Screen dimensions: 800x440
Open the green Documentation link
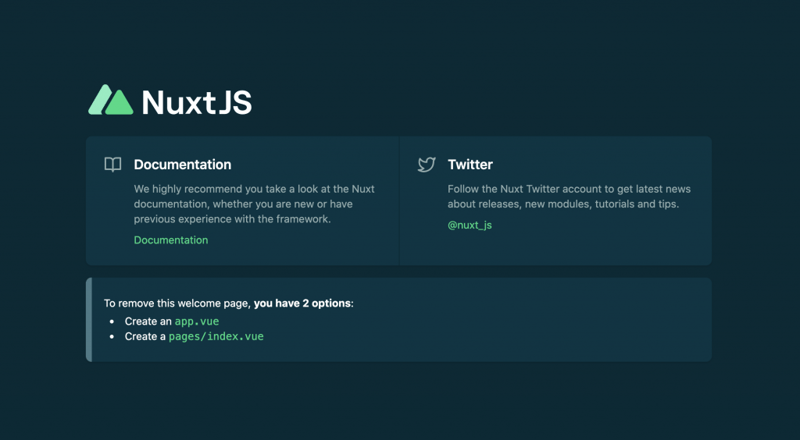pyautogui.click(x=171, y=240)
